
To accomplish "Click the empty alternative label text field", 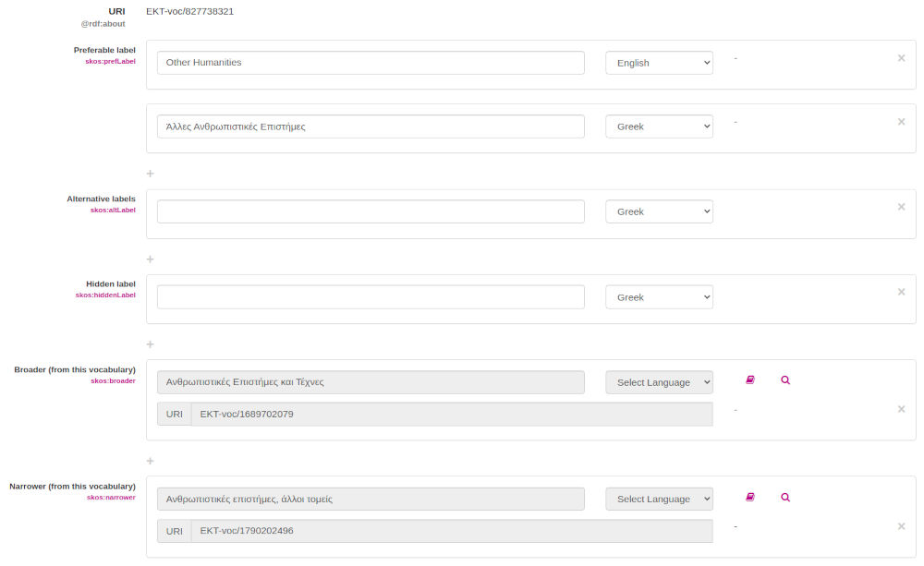I will tap(371, 211).
